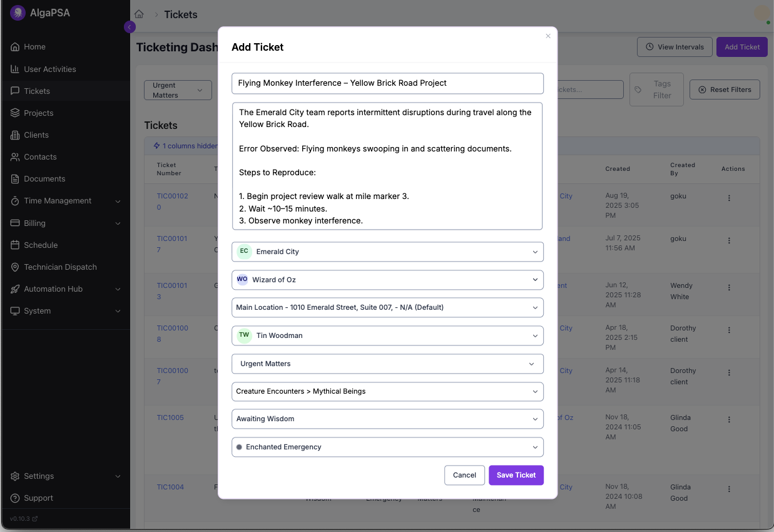Open the Awaiting Wisdom status dropdown

(387, 419)
